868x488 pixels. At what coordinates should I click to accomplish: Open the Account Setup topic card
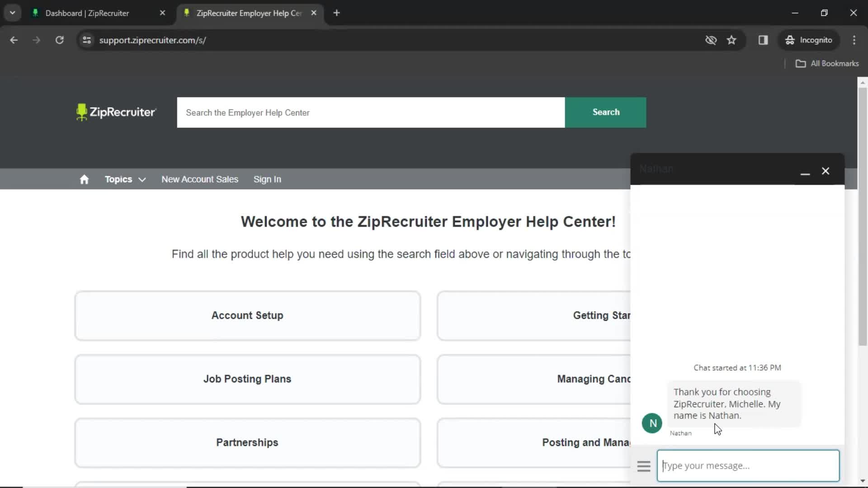click(x=247, y=316)
